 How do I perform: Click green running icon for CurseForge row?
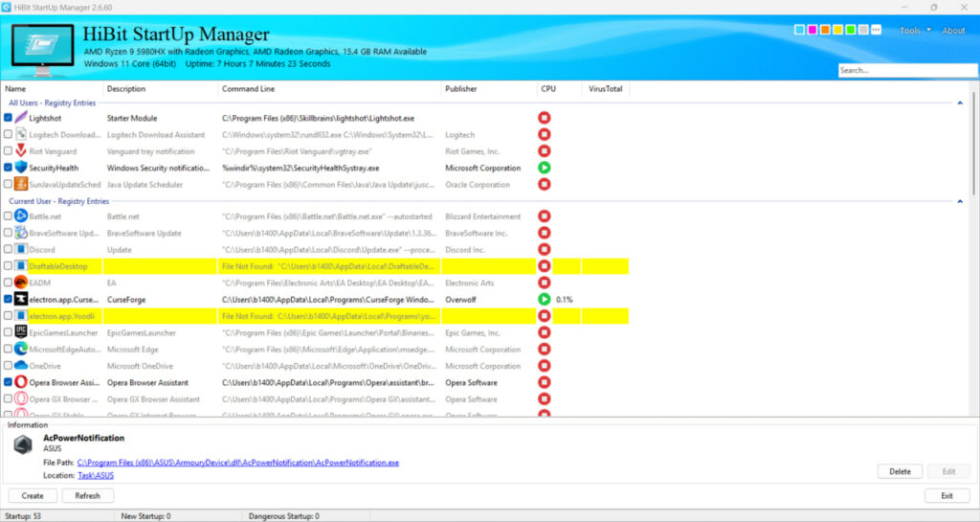point(545,299)
